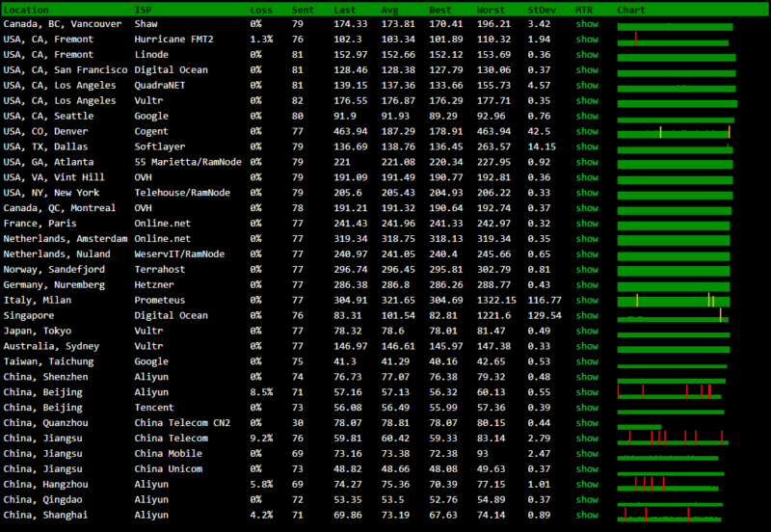Viewport: 771px width, 532px height.
Task: Open MTR show link for Dallas Softlayer
Action: click(x=587, y=146)
